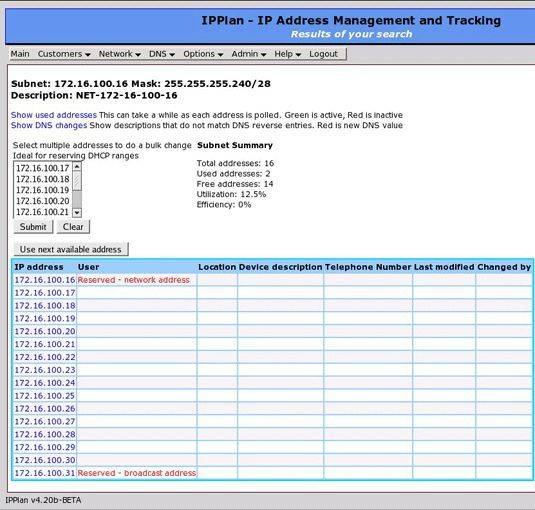Open the Options menu
Screen dimensions: 535x510
[203, 54]
